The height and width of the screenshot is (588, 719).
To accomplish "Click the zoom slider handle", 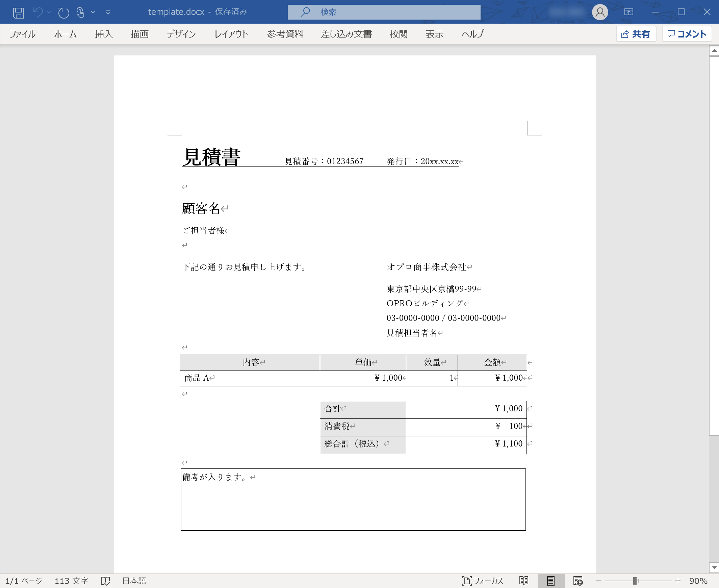I will tap(635, 581).
